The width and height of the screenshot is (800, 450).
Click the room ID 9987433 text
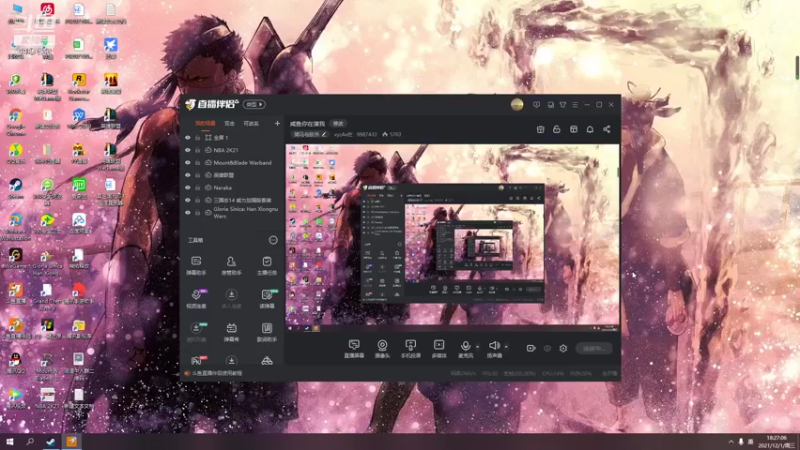[366, 134]
